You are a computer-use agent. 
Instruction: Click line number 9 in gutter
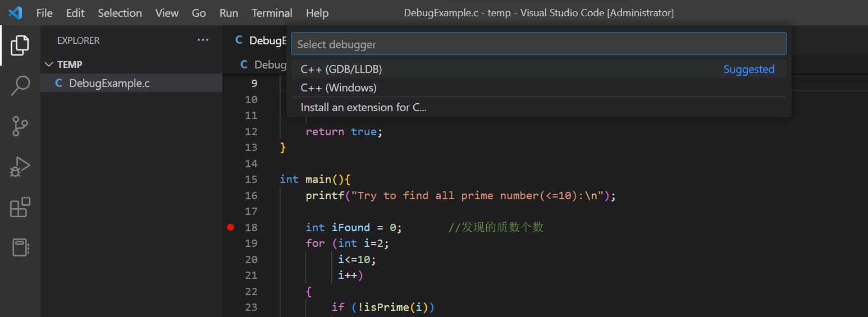254,84
